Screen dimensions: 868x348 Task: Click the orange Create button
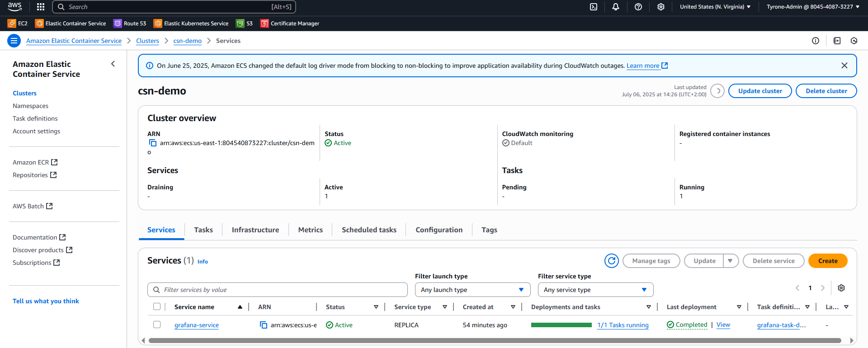(828, 261)
